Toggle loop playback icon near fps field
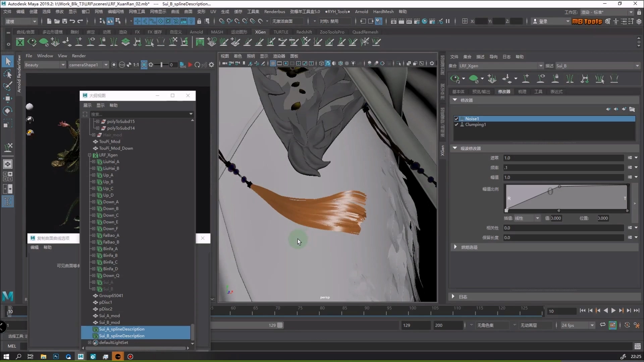This screenshot has width=644, height=362. pos(603,325)
